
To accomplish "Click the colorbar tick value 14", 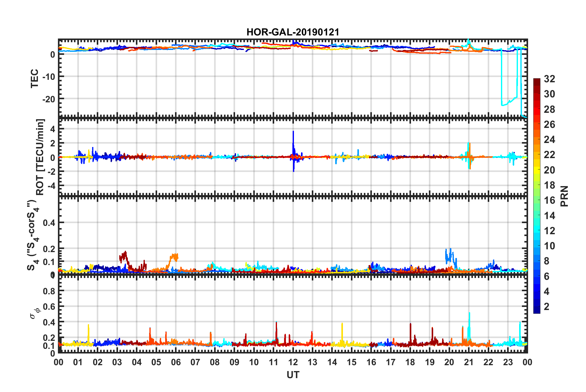I will [549, 216].
